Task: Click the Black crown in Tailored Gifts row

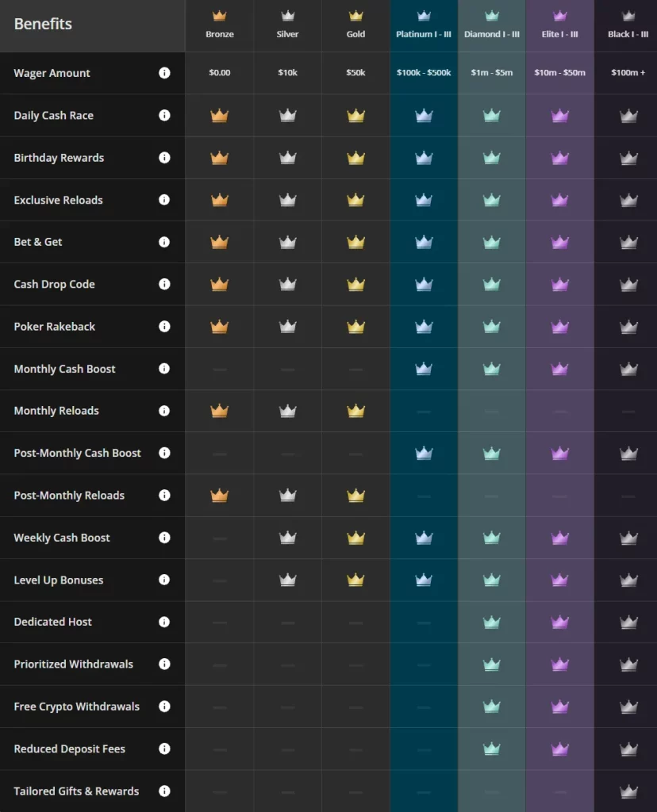Action: (x=628, y=791)
